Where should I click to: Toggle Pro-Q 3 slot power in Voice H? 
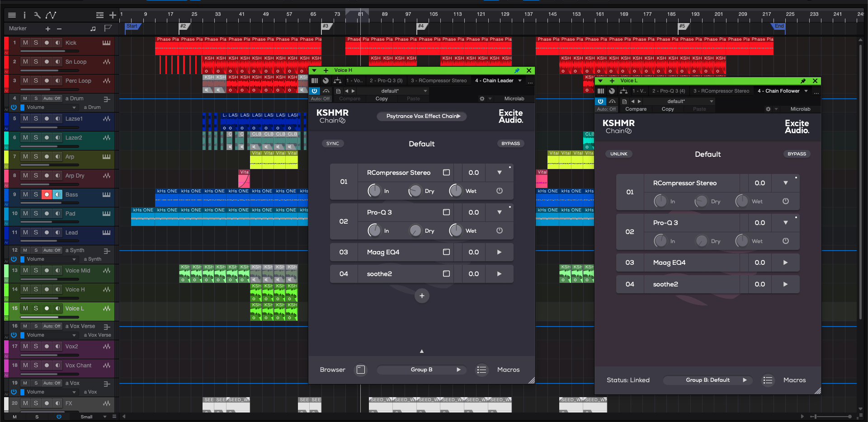500,230
